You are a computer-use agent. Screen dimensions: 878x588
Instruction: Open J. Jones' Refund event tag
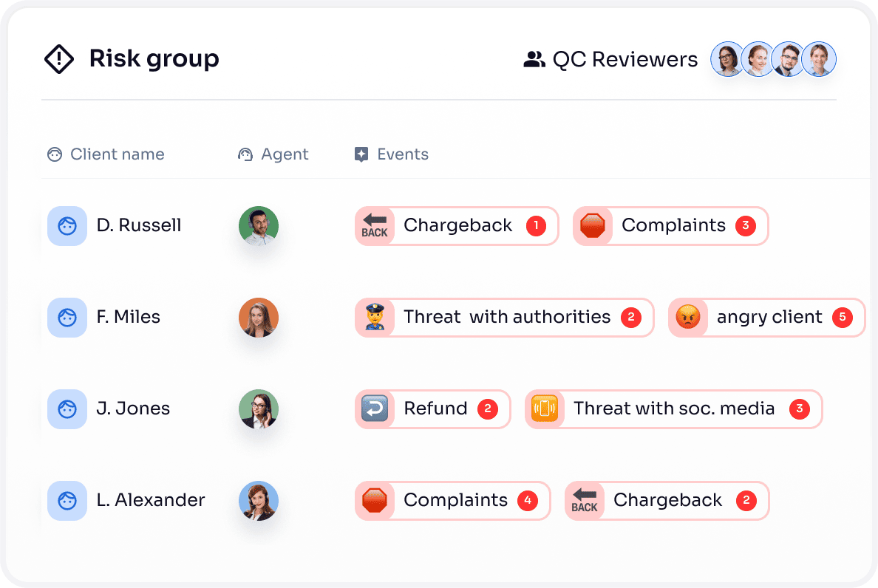click(x=433, y=409)
